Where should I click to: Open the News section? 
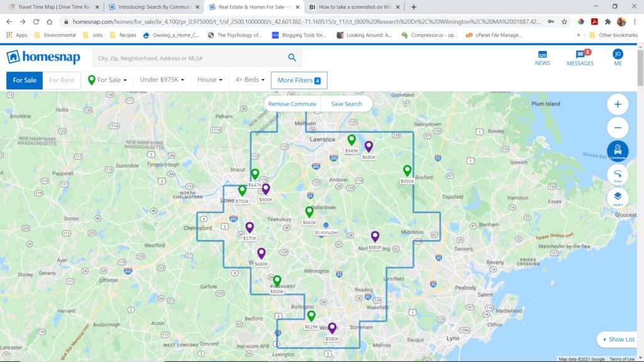542,58
